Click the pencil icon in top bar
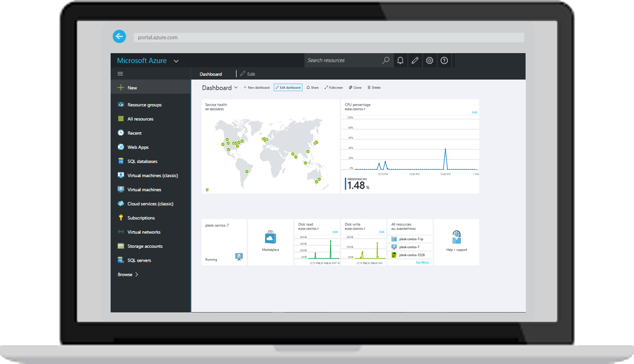The width and height of the screenshot is (634, 364). (x=415, y=61)
